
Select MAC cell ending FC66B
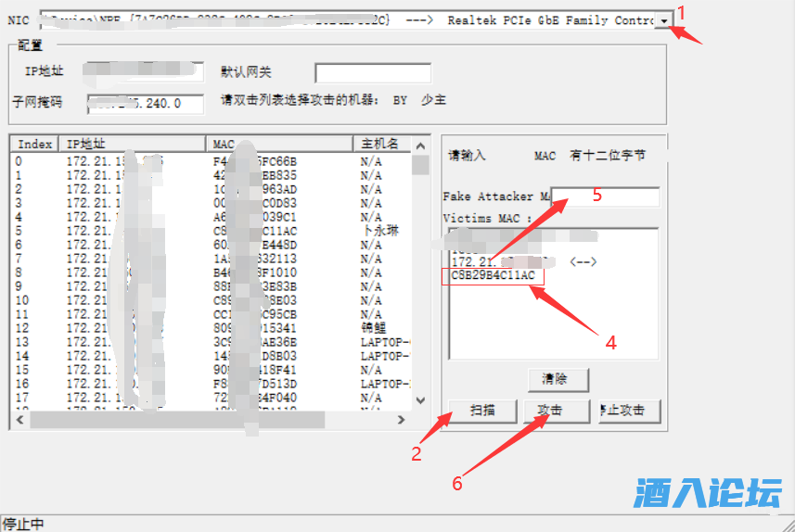pos(255,161)
